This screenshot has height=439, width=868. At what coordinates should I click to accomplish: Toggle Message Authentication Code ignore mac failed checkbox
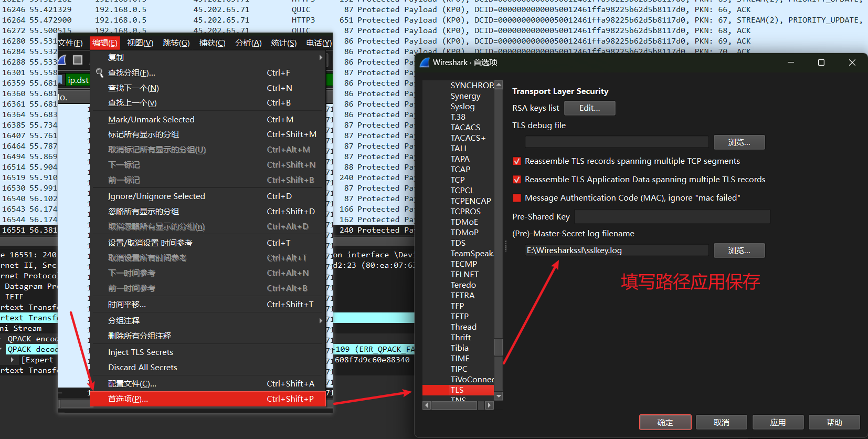coord(517,198)
